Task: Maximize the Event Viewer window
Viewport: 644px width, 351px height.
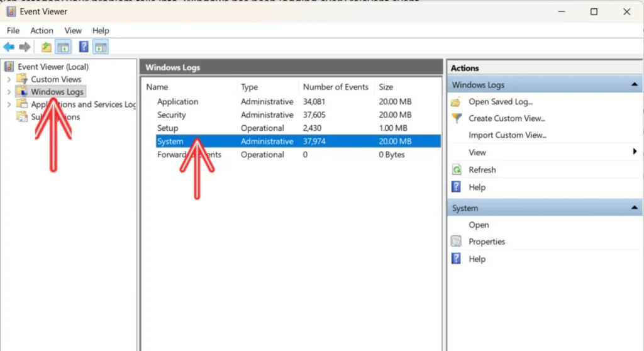Action: coord(594,12)
